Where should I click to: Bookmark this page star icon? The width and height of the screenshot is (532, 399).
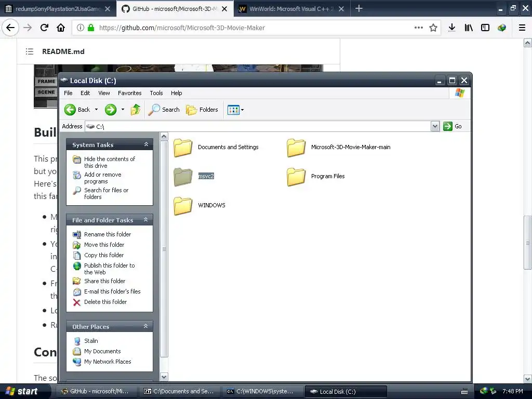(433, 28)
